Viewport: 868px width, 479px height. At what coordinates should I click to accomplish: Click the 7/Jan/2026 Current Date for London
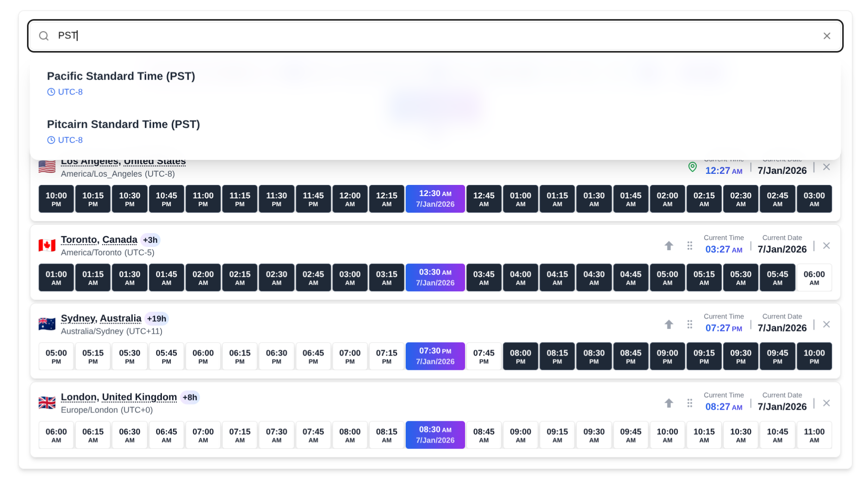[x=782, y=406]
